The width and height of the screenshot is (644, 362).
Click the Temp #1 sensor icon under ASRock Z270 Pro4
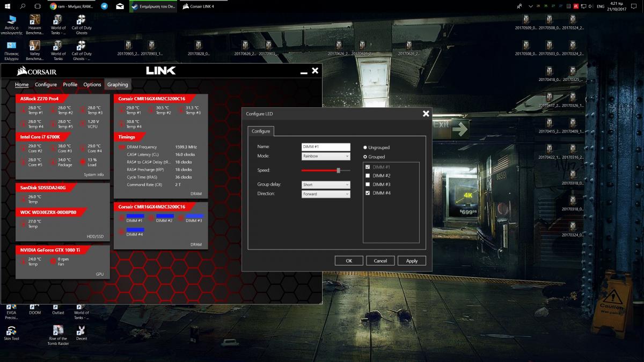(23, 110)
